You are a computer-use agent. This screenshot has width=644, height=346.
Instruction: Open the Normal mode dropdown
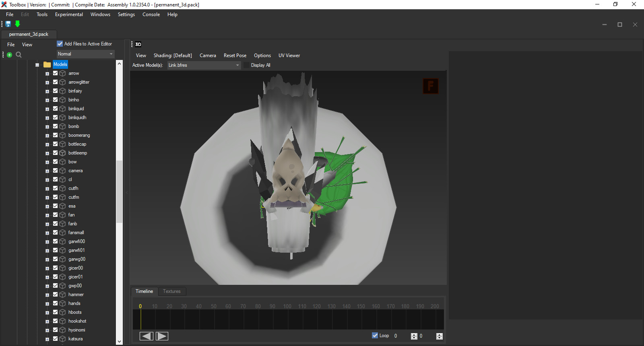pyautogui.click(x=85, y=54)
